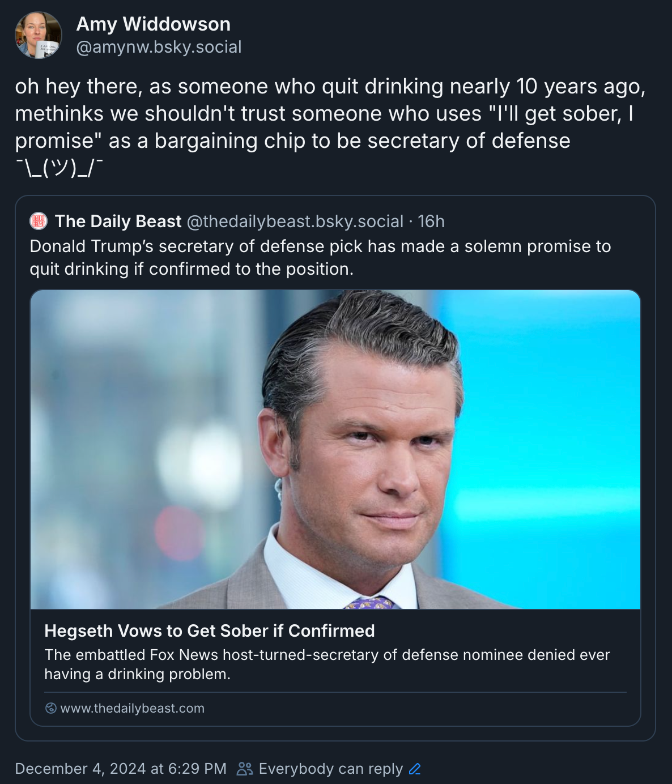672x784 pixels.
Task: Click the pencil edit icon for reply settings
Action: (x=415, y=769)
